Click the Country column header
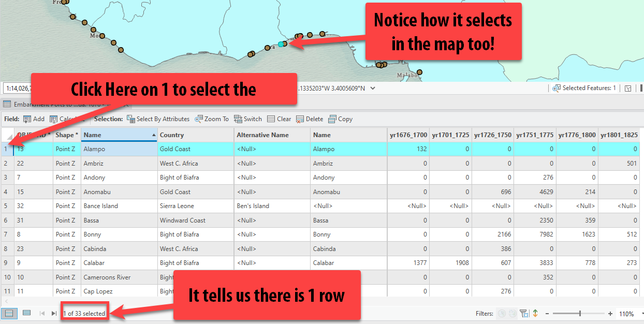This screenshot has height=324, width=644. coord(195,135)
